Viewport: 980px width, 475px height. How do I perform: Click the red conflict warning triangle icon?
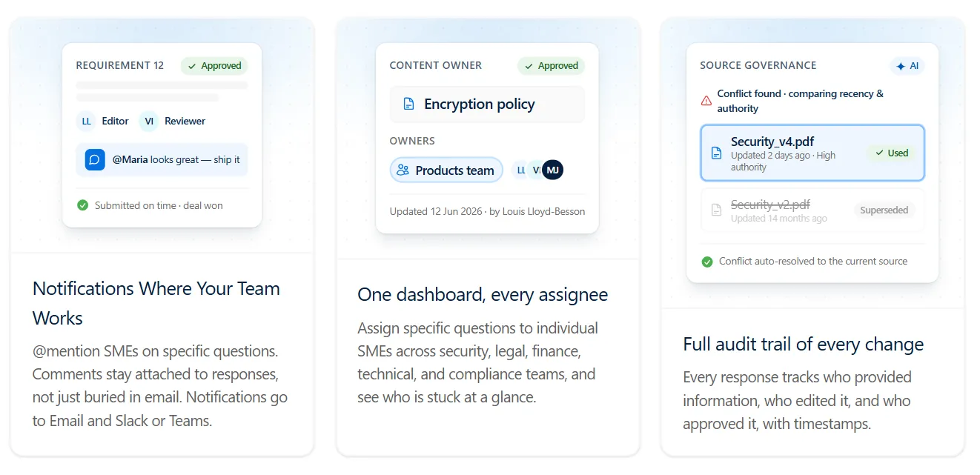(706, 101)
